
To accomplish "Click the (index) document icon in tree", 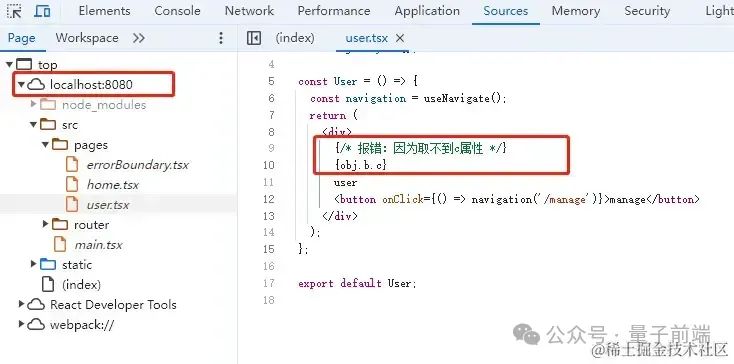I will (x=48, y=284).
